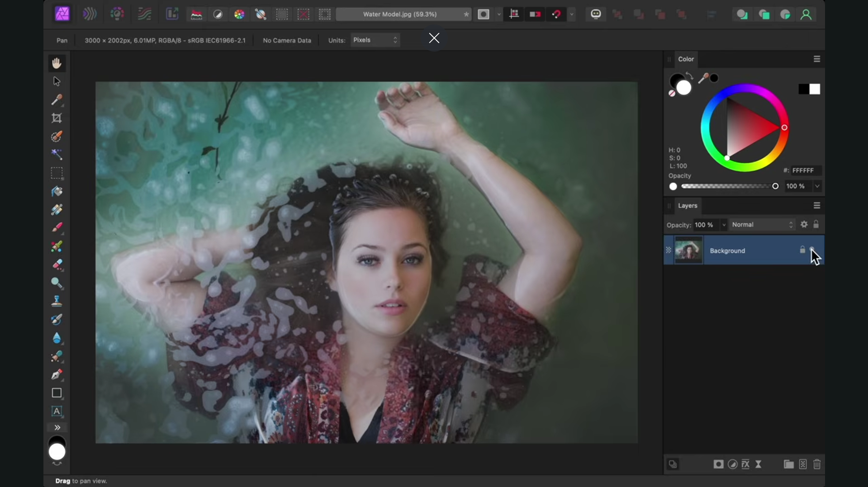Screen dimensions: 868x487
Task: Select the Color Picker tool in the left toolbar
Action: point(57,99)
